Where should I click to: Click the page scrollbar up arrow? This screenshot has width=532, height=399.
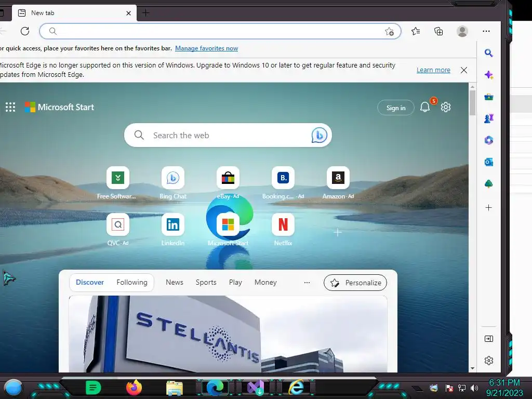(472, 87)
